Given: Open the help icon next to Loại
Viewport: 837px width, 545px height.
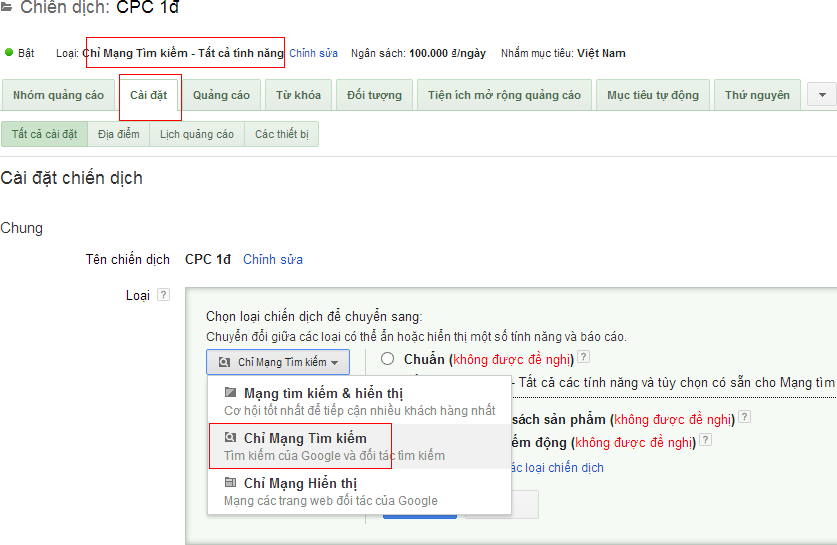Looking at the screenshot, I should [x=164, y=295].
